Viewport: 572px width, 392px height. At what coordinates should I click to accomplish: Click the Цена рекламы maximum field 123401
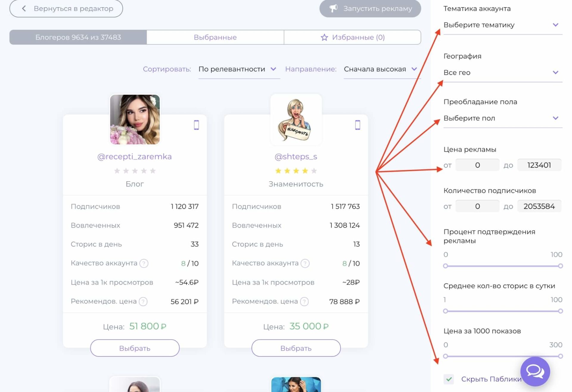tap(539, 165)
